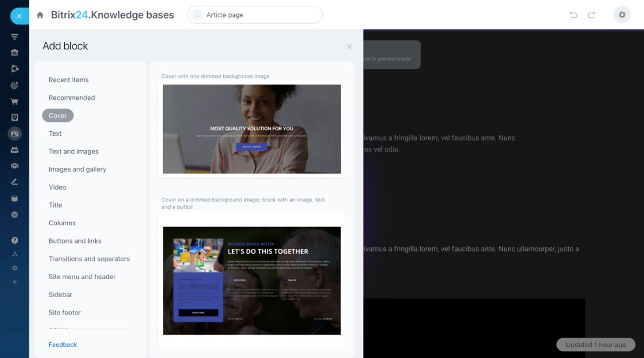This screenshot has width=644, height=358.
Task: Go to the home icon beside Bitrix24
Action: [40, 15]
